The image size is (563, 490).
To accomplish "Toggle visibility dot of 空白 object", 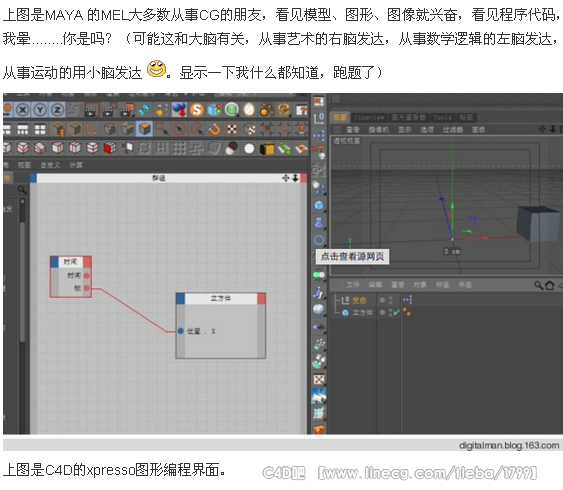I will coord(383,300).
